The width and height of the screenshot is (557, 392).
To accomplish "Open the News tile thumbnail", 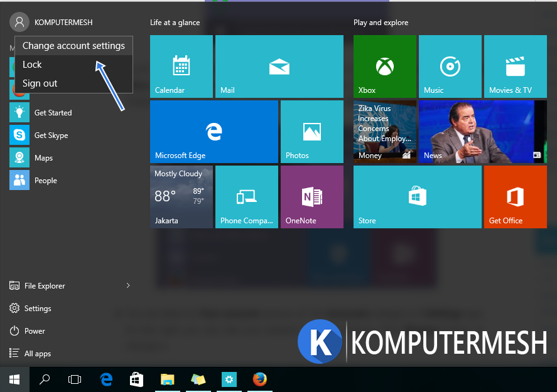I will 482,132.
